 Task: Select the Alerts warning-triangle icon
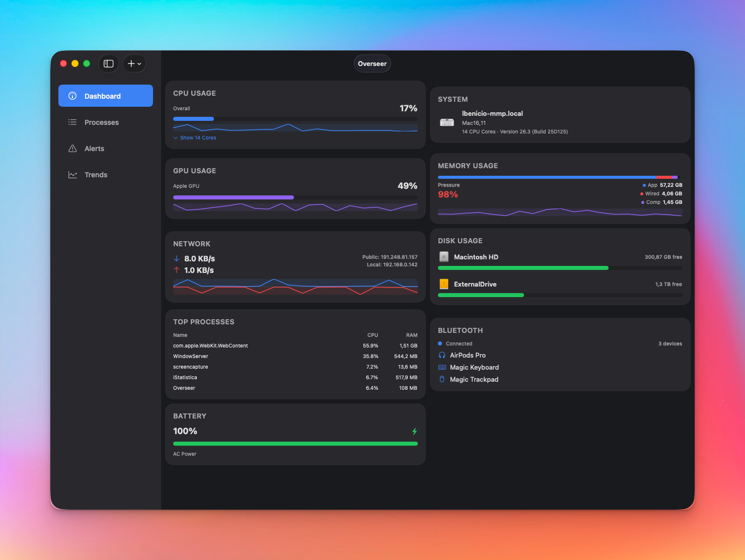pyautogui.click(x=72, y=148)
